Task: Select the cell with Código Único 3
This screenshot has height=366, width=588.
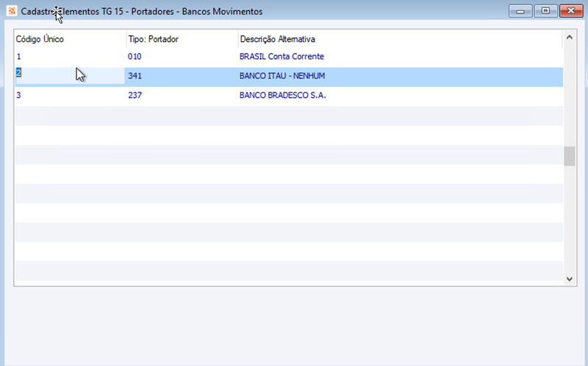Action: [70, 96]
